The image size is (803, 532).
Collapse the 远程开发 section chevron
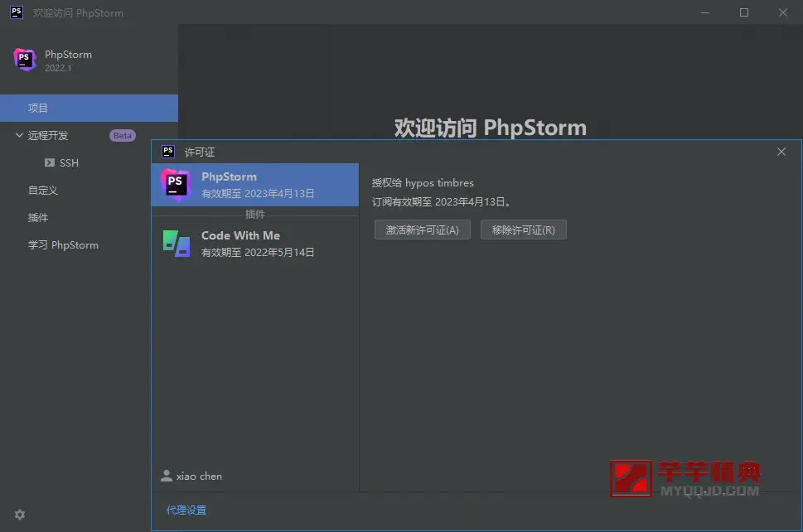[x=19, y=135]
